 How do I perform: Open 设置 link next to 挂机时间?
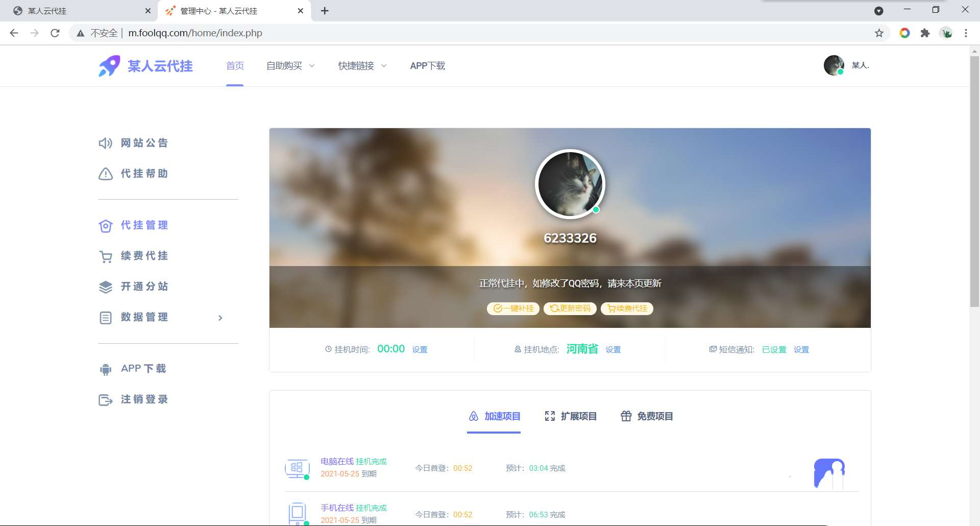(x=420, y=349)
